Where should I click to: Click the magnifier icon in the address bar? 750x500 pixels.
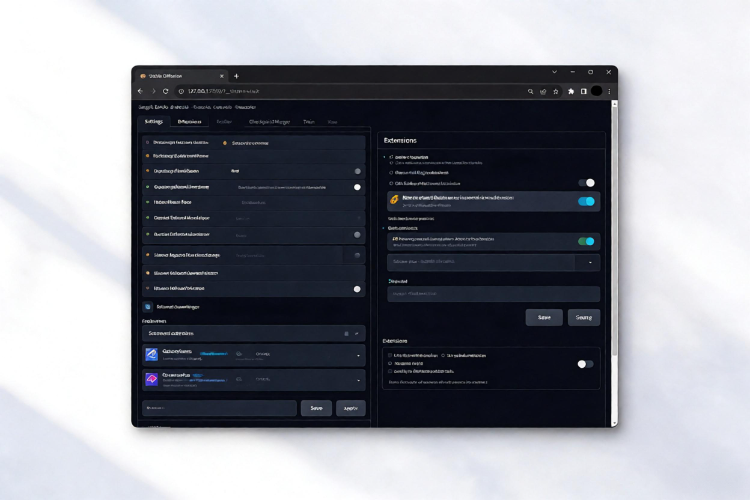[530, 91]
